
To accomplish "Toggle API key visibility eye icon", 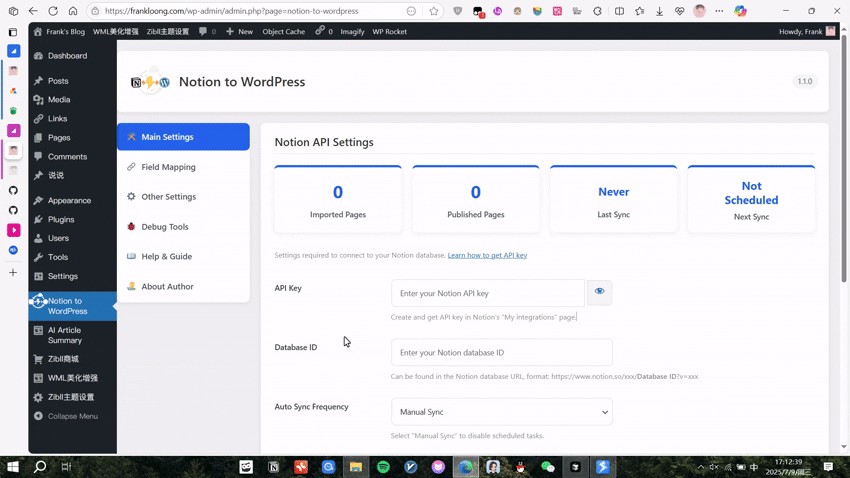I will (599, 292).
